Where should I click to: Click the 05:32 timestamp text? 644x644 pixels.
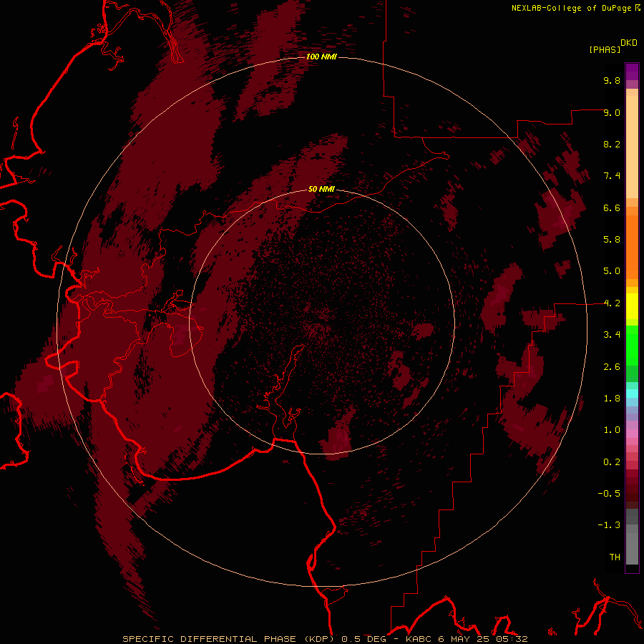click(x=511, y=639)
